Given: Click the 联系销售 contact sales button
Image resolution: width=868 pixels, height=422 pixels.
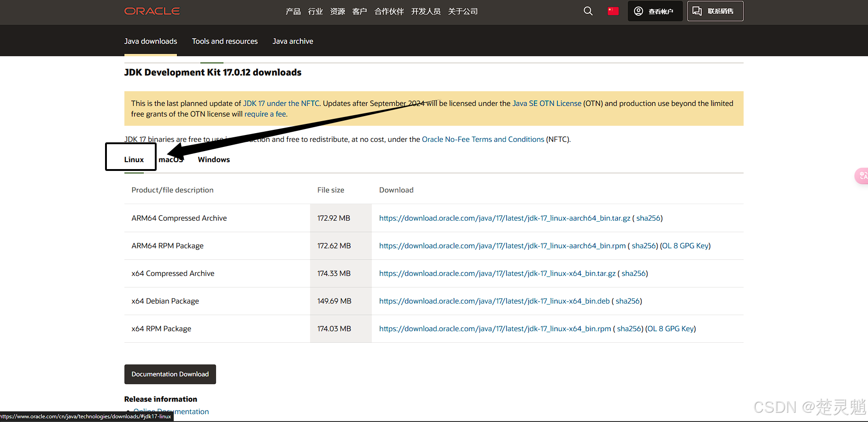Looking at the screenshot, I should (715, 11).
